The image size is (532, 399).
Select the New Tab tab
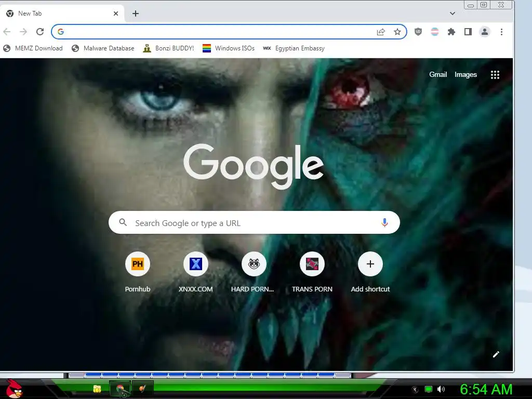63,14
